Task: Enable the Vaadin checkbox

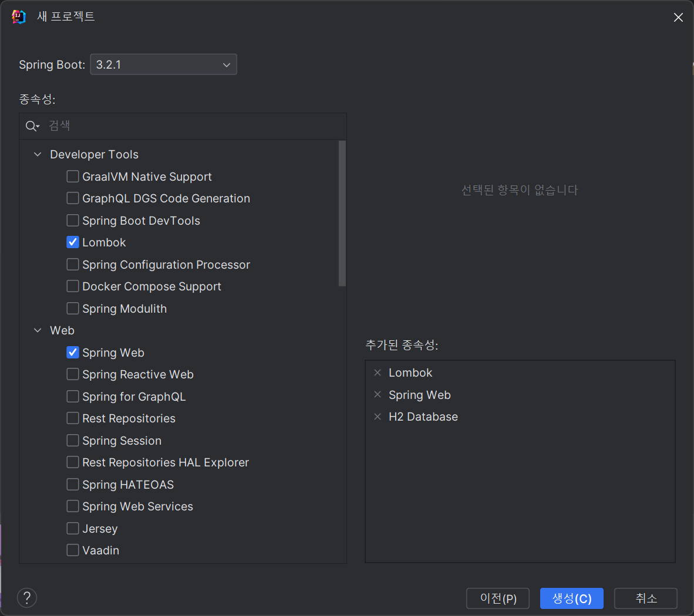Action: tap(73, 550)
